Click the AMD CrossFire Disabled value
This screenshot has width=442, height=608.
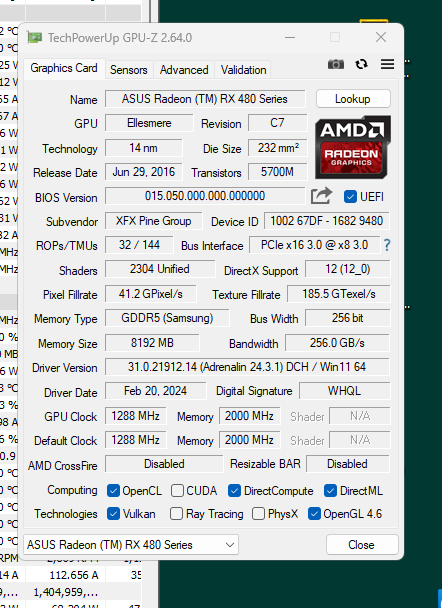click(164, 464)
